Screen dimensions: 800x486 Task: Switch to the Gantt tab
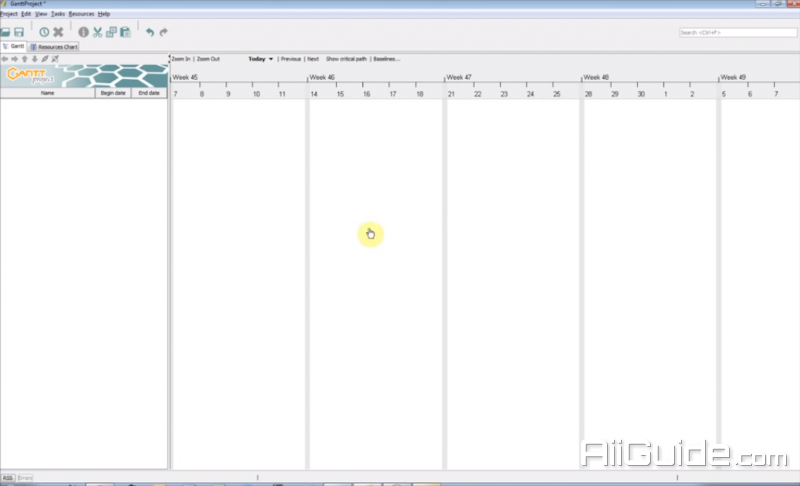[x=14, y=46]
